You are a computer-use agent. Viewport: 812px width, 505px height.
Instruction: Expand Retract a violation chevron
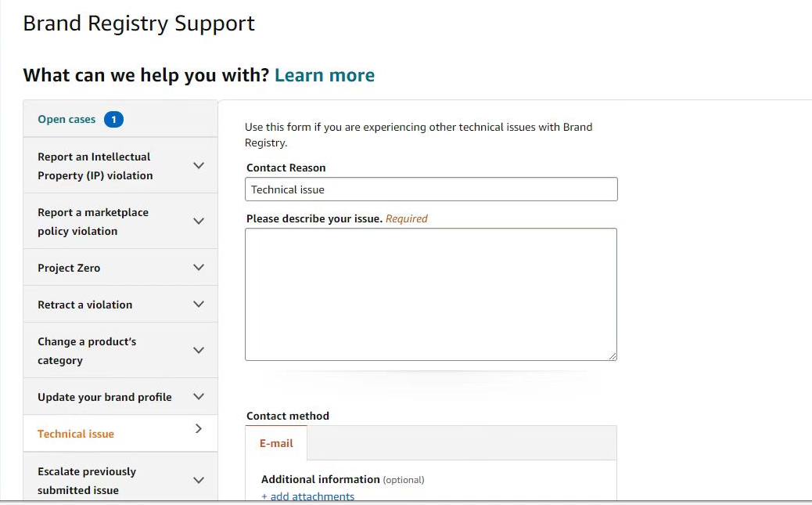click(x=199, y=305)
